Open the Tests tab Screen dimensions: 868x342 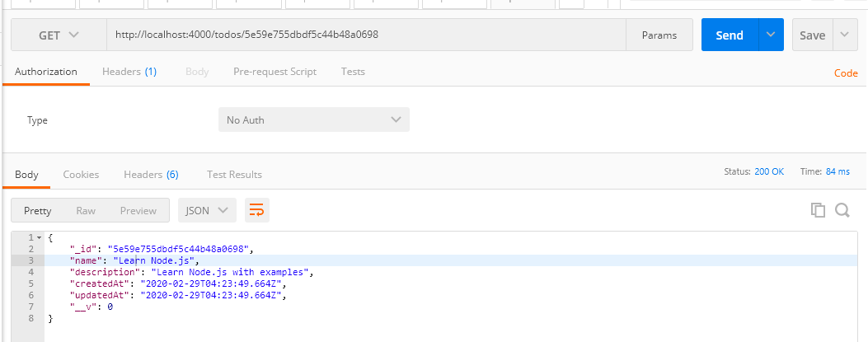353,72
